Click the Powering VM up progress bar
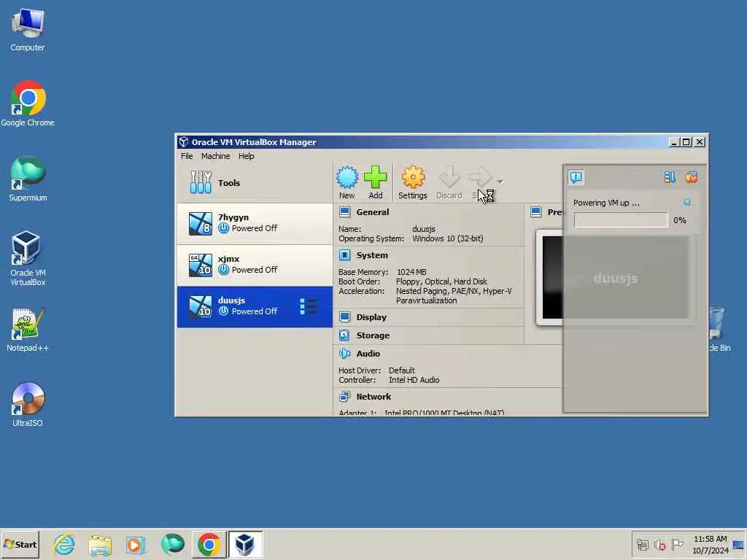 [x=621, y=220]
